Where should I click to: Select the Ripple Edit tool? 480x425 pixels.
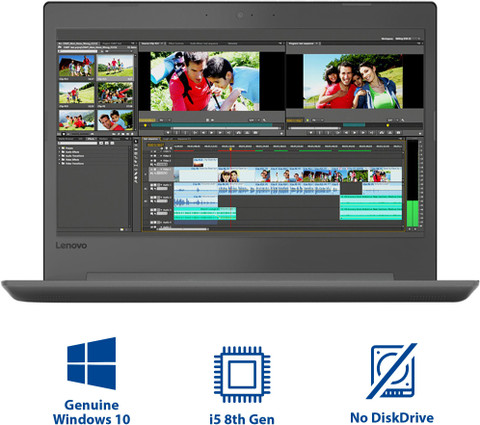tap(136, 150)
